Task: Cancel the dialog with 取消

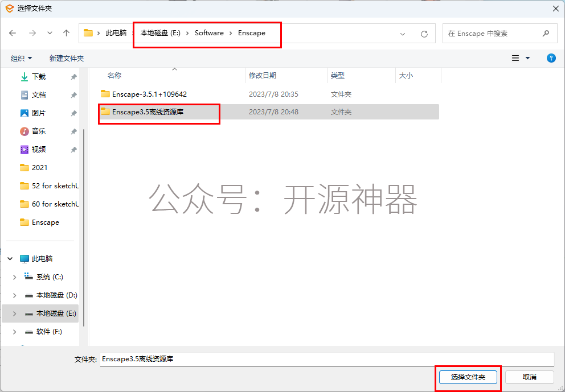Action: tap(529, 377)
